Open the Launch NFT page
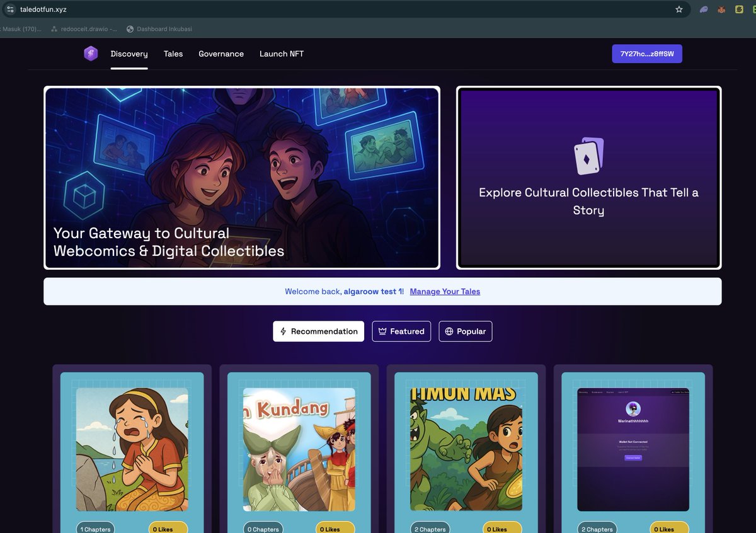 click(x=282, y=54)
